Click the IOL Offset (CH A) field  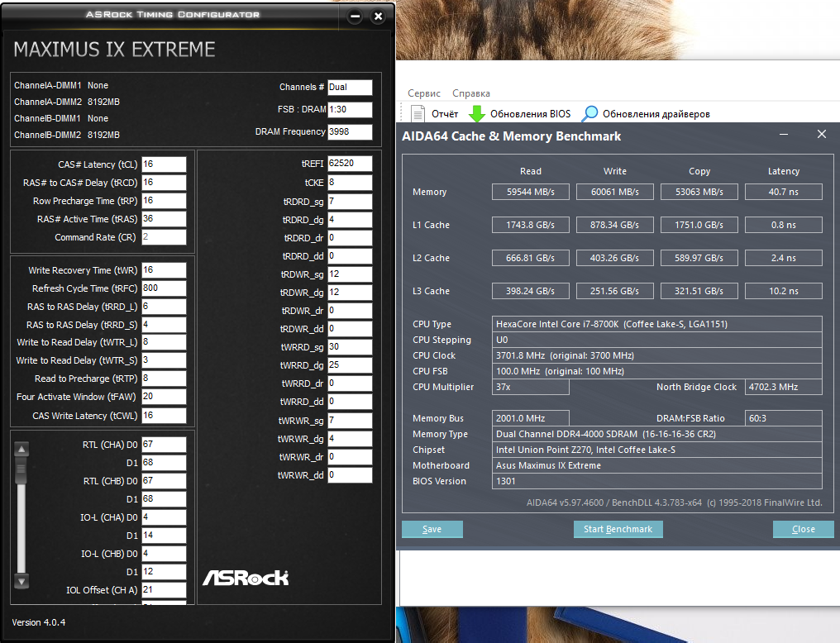coord(164,590)
